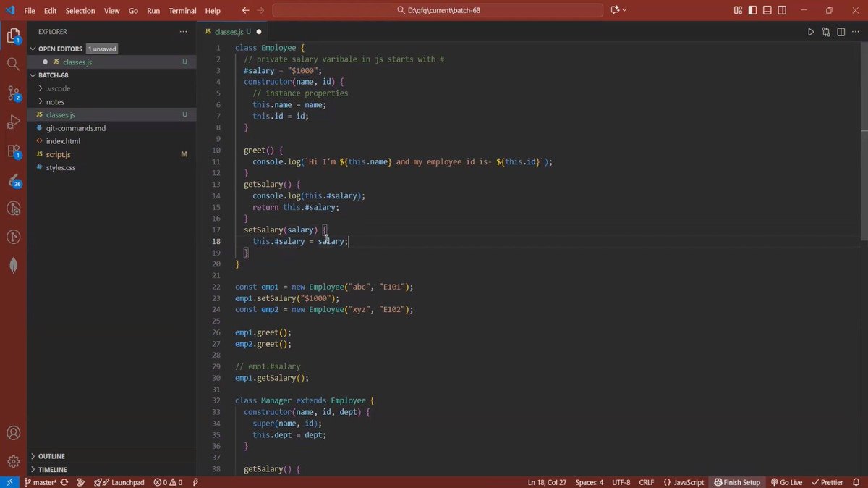Open the Extensions view in activity bar
868x488 pixels.
(x=13, y=151)
